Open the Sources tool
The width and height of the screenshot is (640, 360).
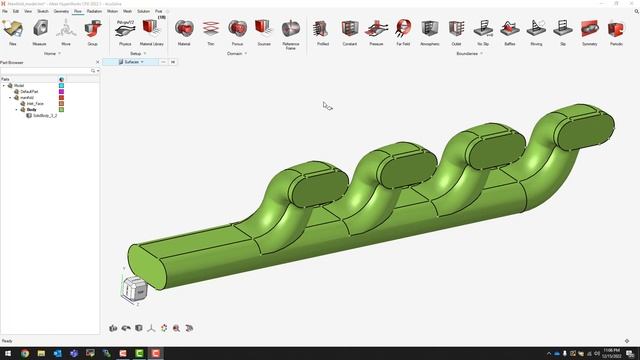click(x=264, y=32)
